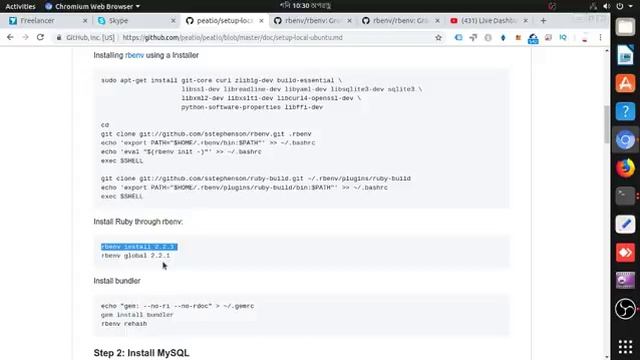Open the Chromium three-dot menu
The height and width of the screenshot is (360, 640).
pyautogui.click(x=600, y=38)
